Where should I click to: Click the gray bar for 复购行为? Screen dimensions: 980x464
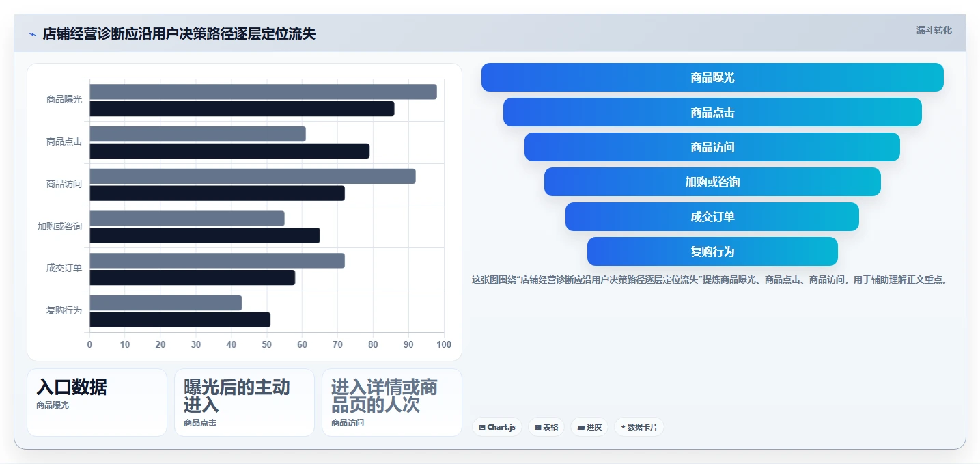(x=166, y=303)
